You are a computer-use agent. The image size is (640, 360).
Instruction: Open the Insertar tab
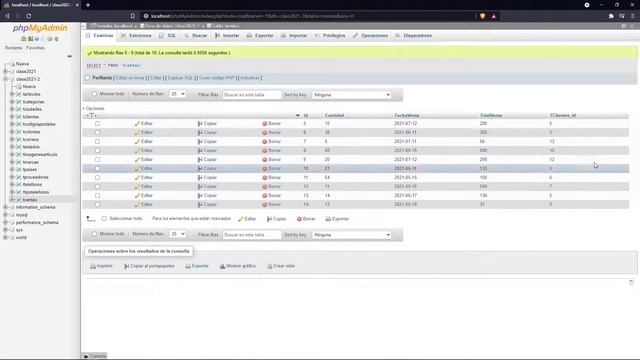[227, 36]
